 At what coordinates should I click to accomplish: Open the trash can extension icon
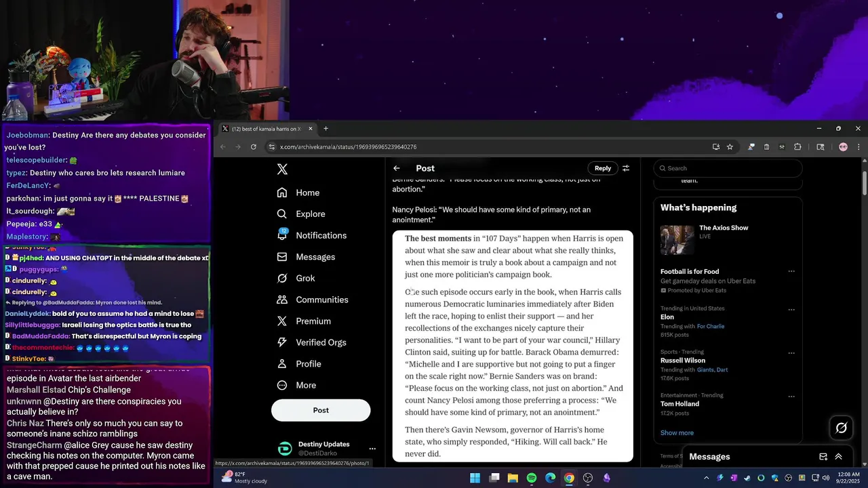[x=766, y=146]
